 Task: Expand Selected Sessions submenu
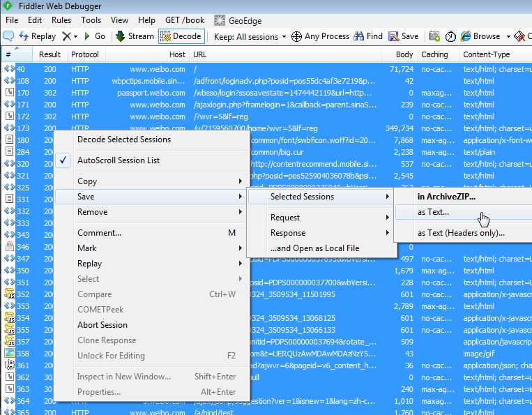pyautogui.click(x=321, y=197)
